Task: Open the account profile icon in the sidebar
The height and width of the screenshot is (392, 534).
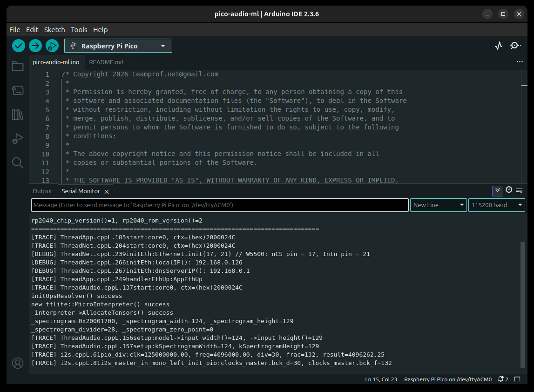Action: point(18,363)
